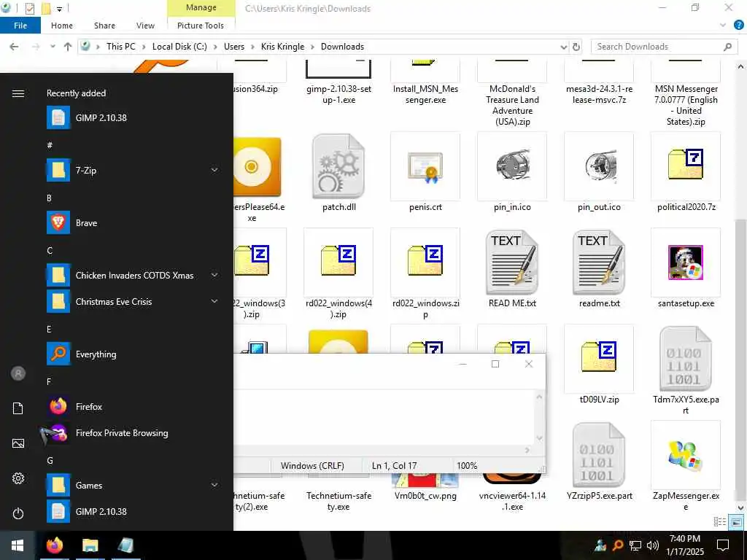This screenshot has width=747, height=560.
Task: Select the political2020.7z archive
Action: pos(686,173)
